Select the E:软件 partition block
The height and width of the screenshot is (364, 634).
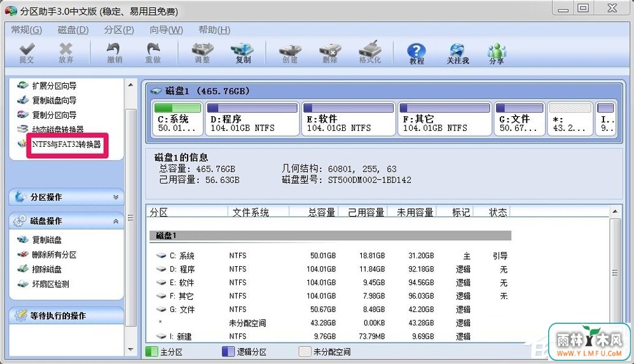tap(348, 118)
